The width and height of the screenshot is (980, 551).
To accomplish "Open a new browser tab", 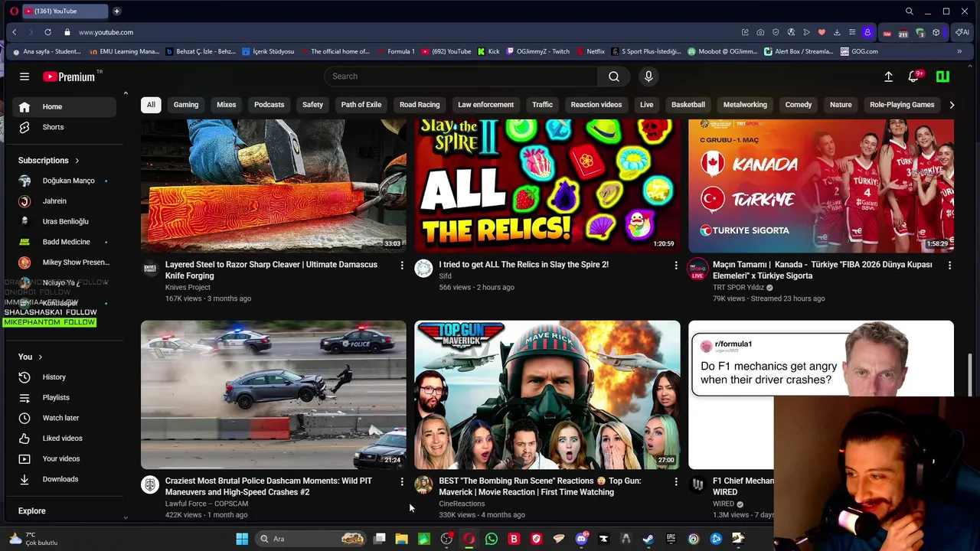I will pyautogui.click(x=116, y=11).
